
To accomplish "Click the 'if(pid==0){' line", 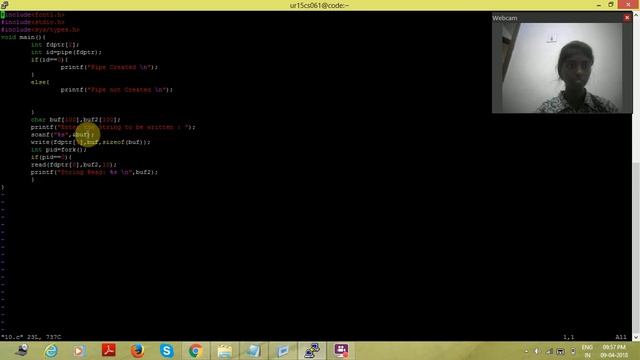I will [x=51, y=157].
